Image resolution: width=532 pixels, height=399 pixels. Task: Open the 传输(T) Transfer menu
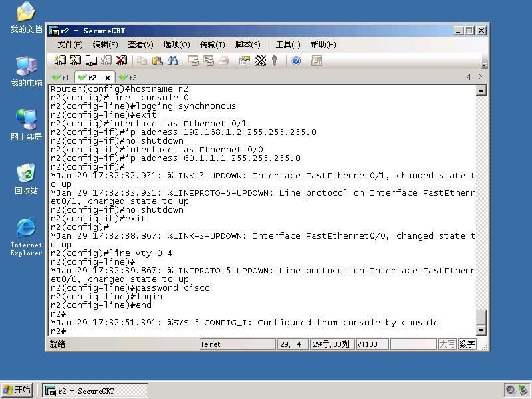pyautogui.click(x=212, y=45)
